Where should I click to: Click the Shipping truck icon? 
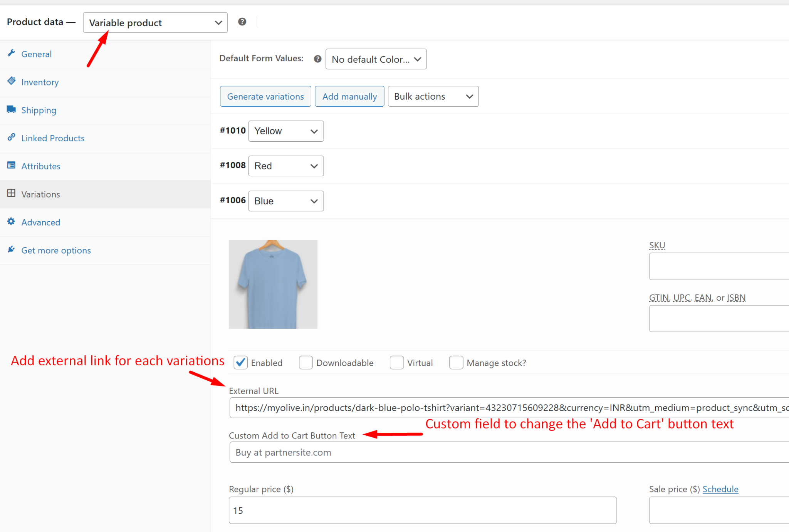pyautogui.click(x=11, y=109)
